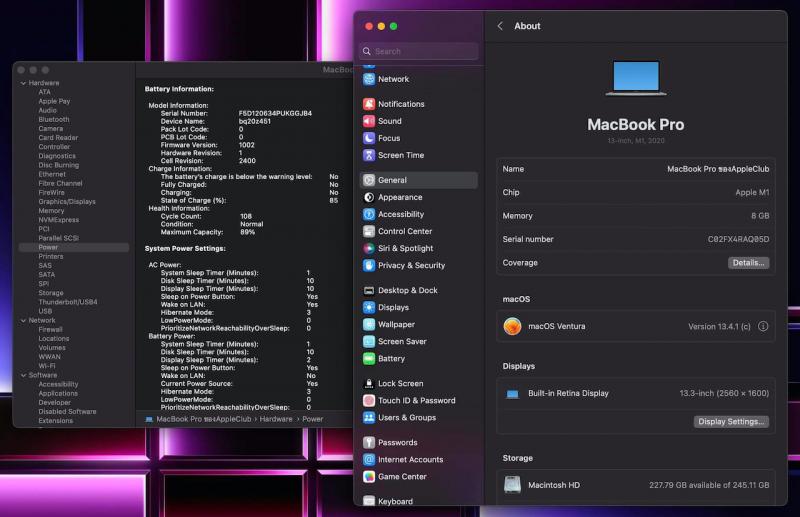Click battery Serial Number value
This screenshot has height=517, width=800.
pyautogui.click(x=275, y=113)
